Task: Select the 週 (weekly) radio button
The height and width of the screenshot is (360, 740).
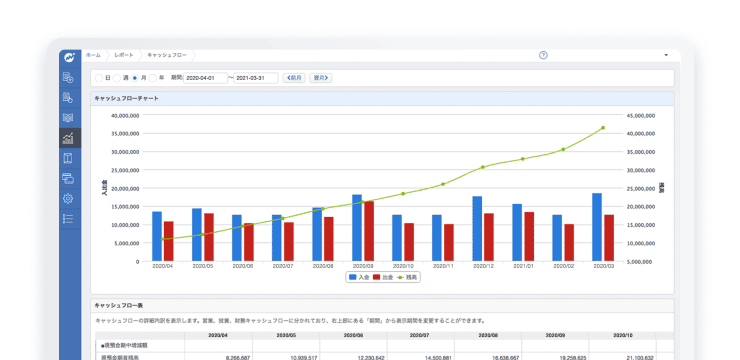Action: coord(117,78)
